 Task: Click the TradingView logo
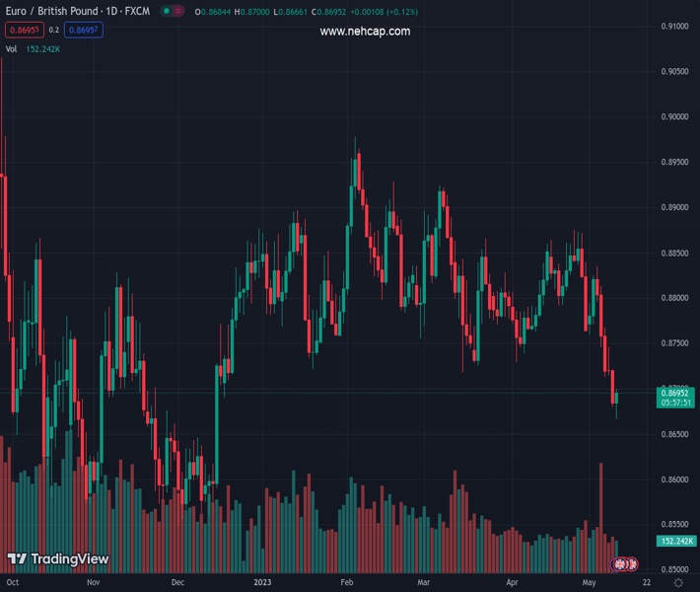[x=57, y=559]
